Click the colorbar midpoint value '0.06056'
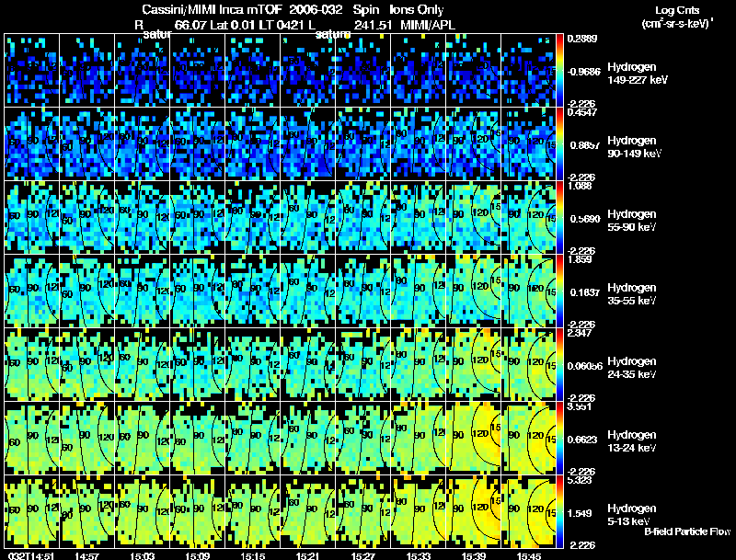 585,366
